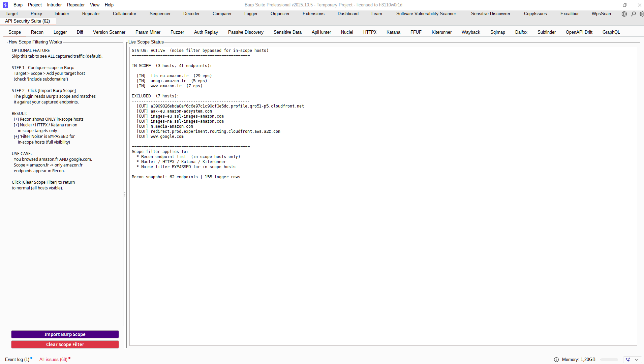Open the settings gear icon
The image size is (644, 364).
point(642,14)
